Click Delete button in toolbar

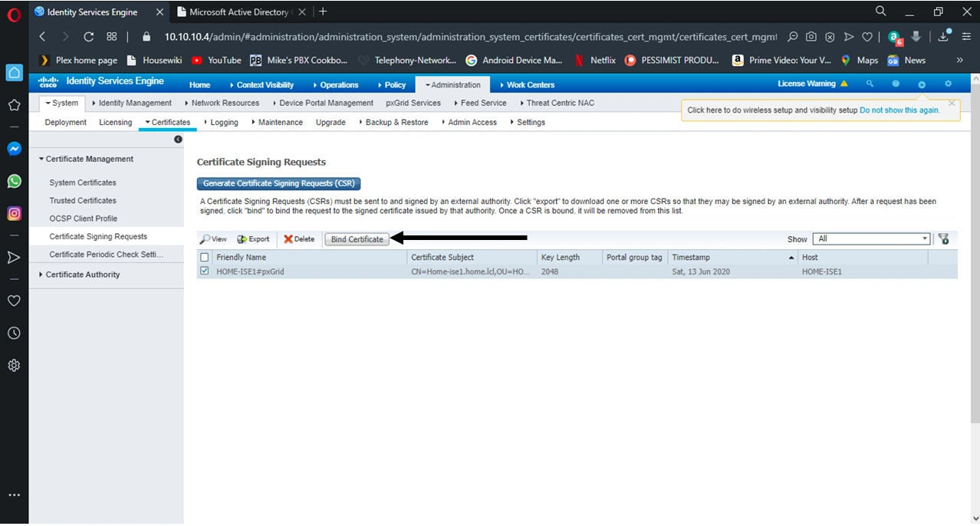299,239
